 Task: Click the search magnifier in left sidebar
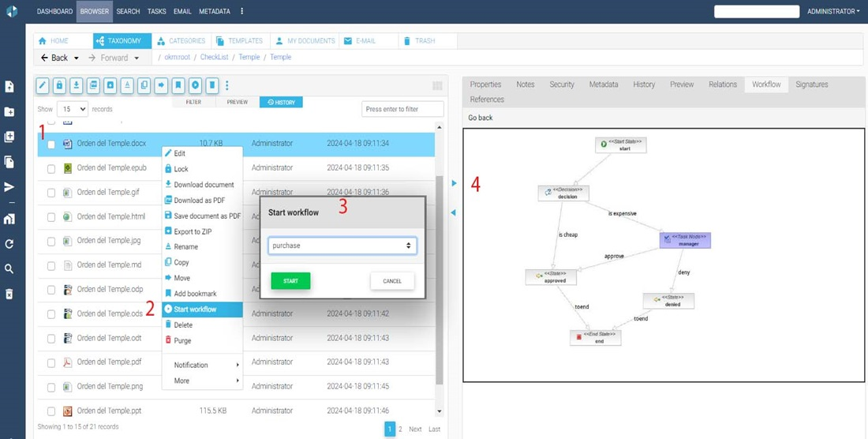tap(9, 269)
